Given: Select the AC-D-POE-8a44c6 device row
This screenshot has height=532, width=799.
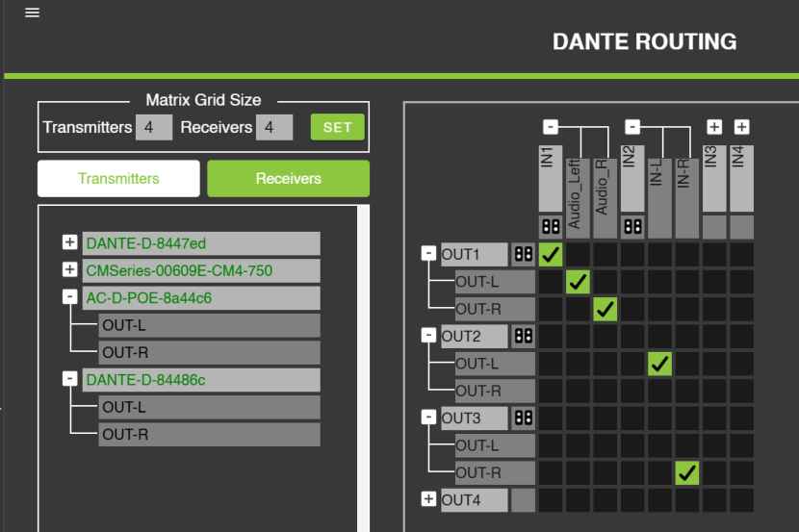Looking at the screenshot, I should (x=201, y=298).
